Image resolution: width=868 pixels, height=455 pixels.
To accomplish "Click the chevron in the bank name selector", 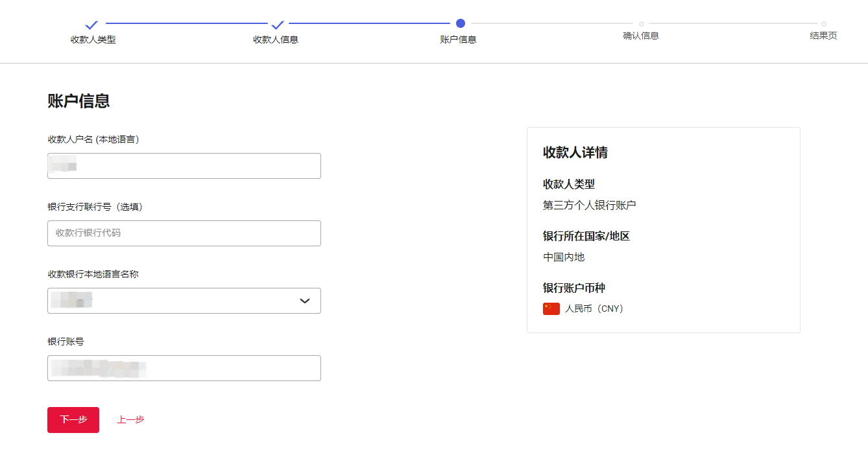I will [304, 300].
